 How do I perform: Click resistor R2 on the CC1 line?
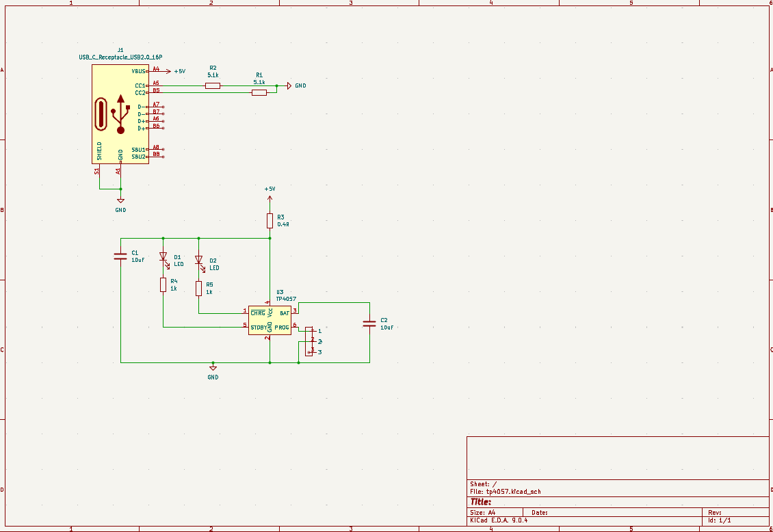(x=213, y=85)
